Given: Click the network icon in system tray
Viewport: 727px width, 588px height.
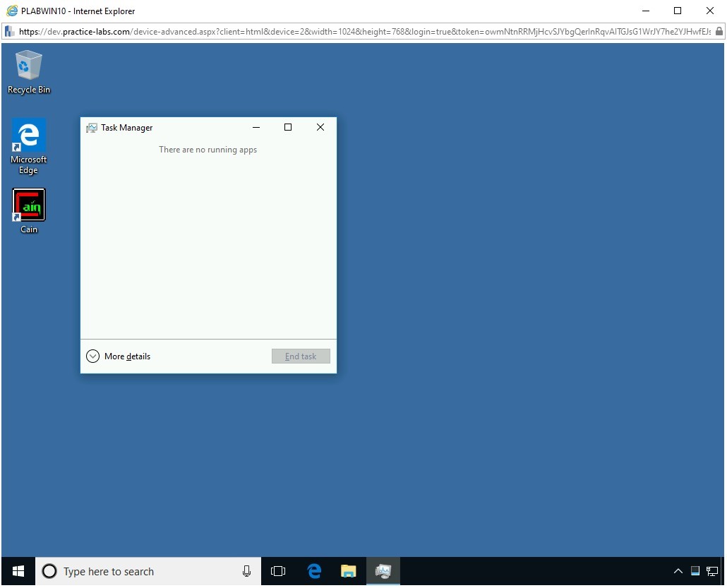Looking at the screenshot, I should click(x=711, y=571).
